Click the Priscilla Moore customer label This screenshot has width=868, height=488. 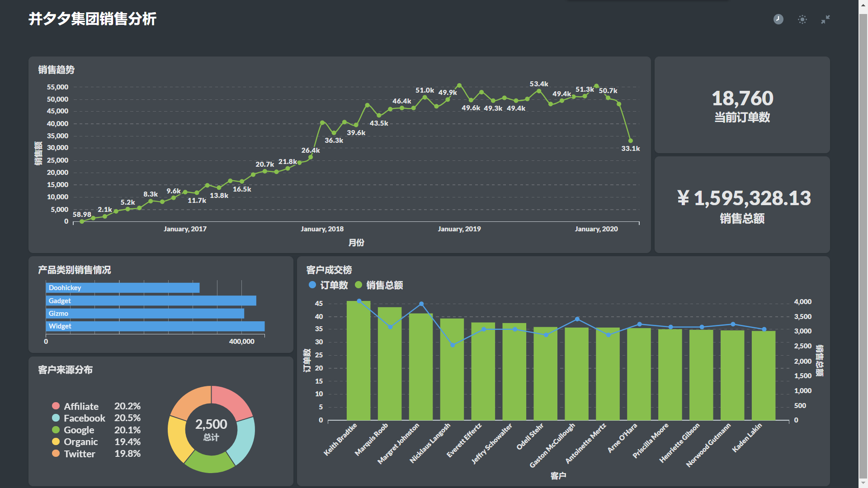pyautogui.click(x=650, y=441)
